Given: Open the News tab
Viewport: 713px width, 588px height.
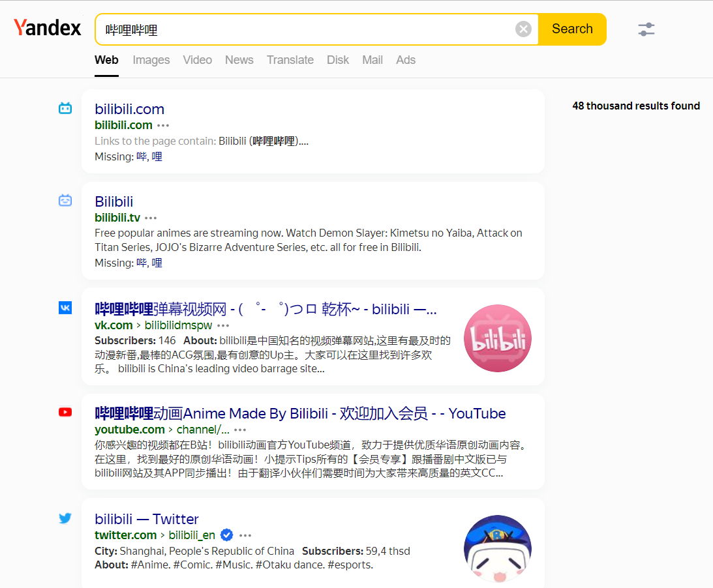Looking at the screenshot, I should [x=239, y=60].
